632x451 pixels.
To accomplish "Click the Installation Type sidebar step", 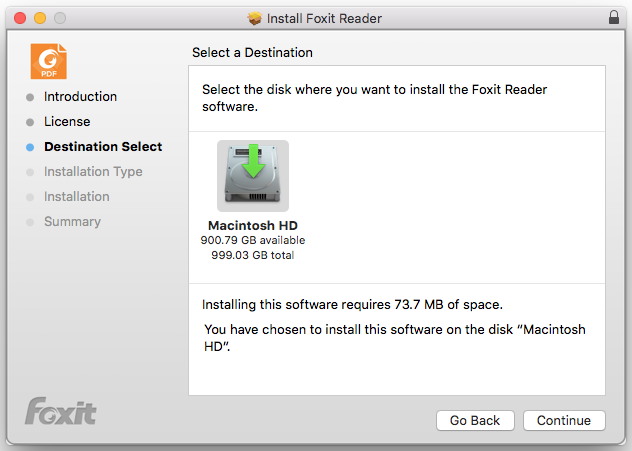I will click(93, 172).
